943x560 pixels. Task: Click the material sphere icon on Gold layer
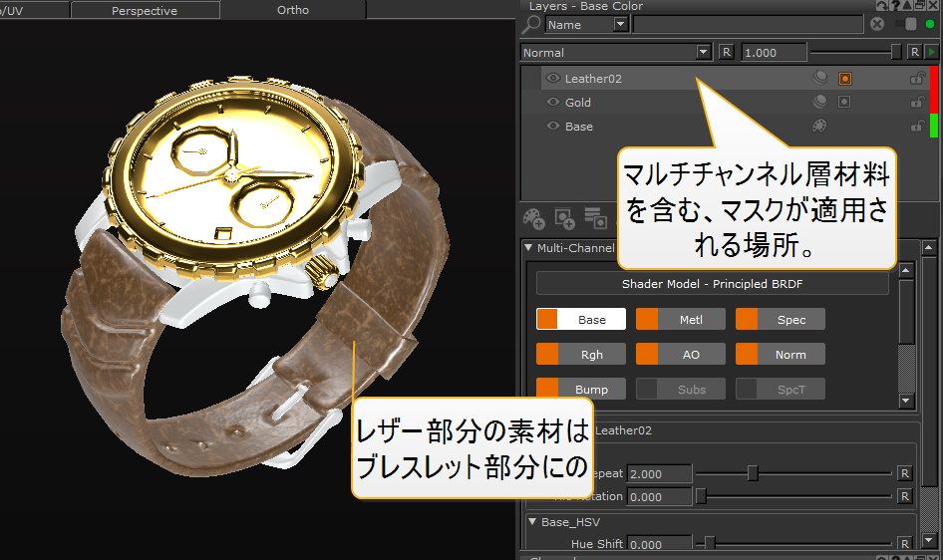tap(820, 102)
